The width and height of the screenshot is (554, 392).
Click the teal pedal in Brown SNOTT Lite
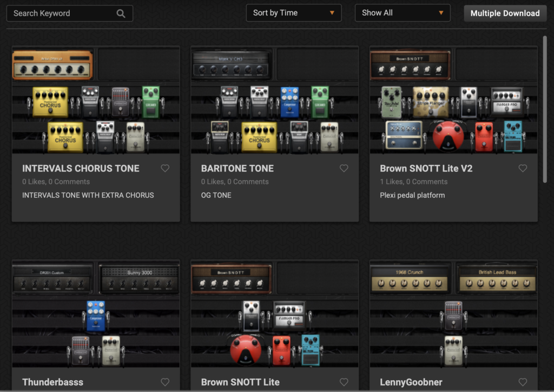coord(311,350)
